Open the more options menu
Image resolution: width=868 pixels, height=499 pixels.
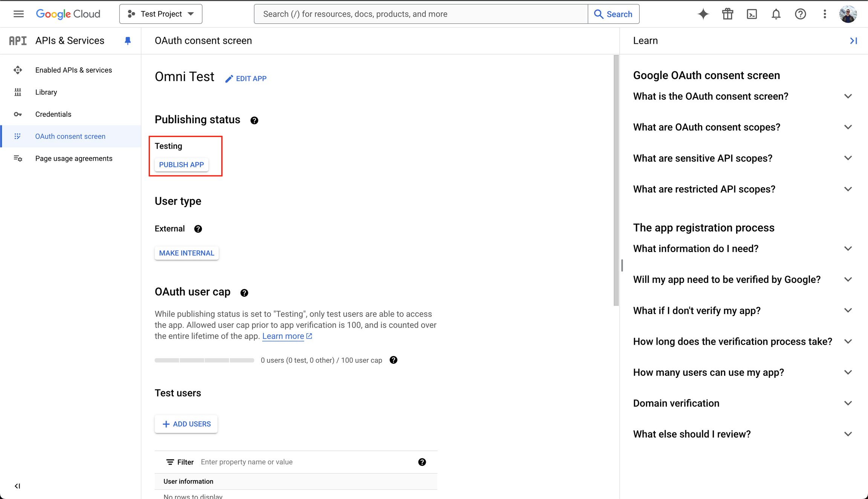[x=824, y=14]
